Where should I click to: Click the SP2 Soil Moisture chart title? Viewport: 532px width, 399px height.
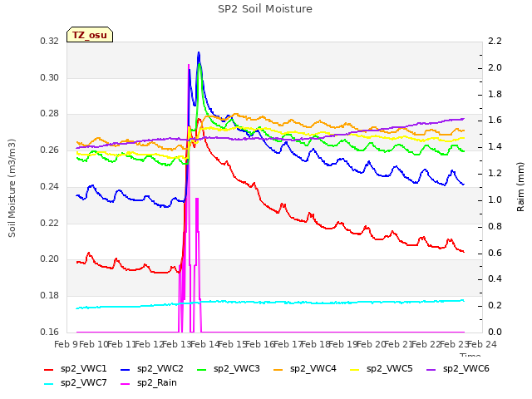pos(265,9)
